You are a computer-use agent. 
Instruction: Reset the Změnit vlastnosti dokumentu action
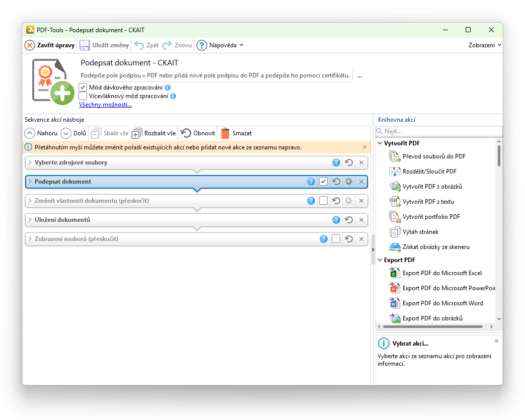tap(336, 201)
